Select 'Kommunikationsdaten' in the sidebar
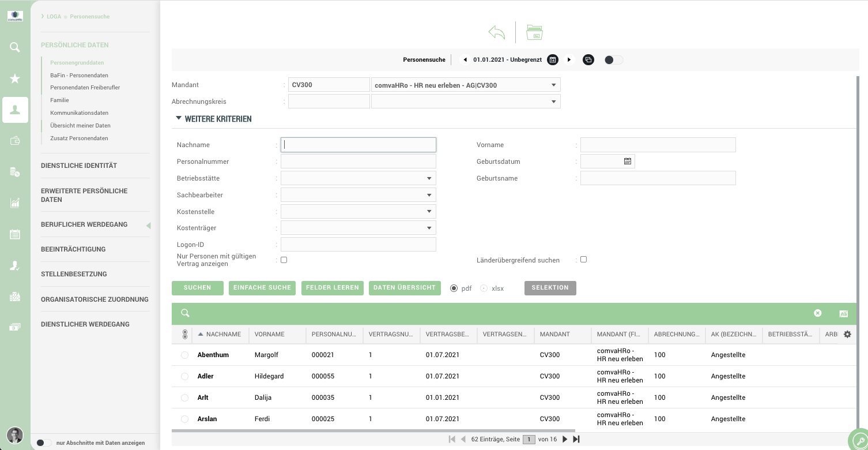The width and height of the screenshot is (868, 450). [79, 113]
